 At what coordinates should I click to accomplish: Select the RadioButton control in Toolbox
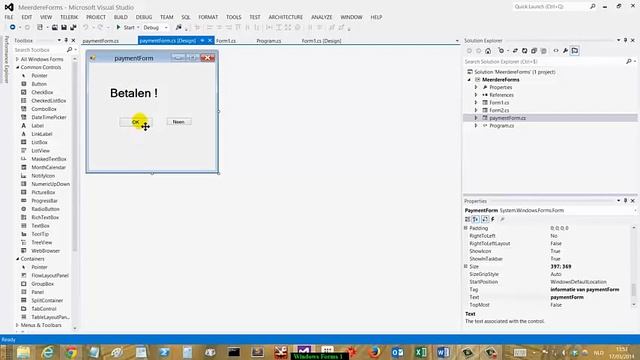(x=45, y=209)
